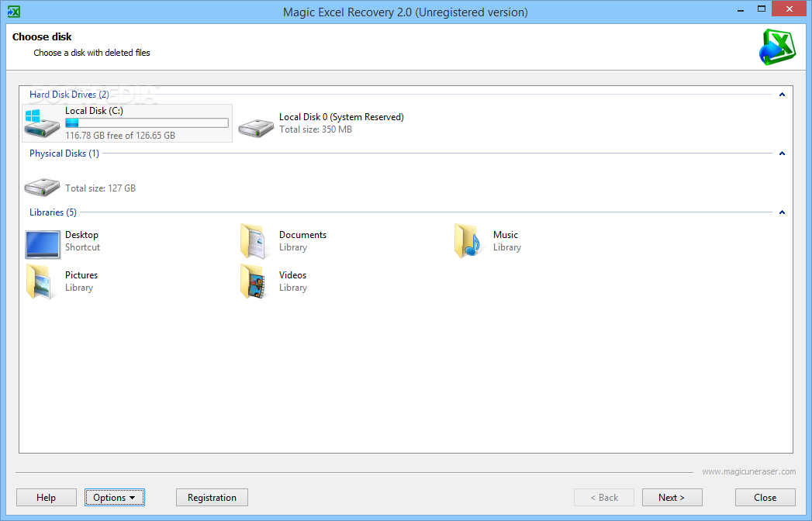Close the window with the red X
The width and height of the screenshot is (812, 521).
790,9
